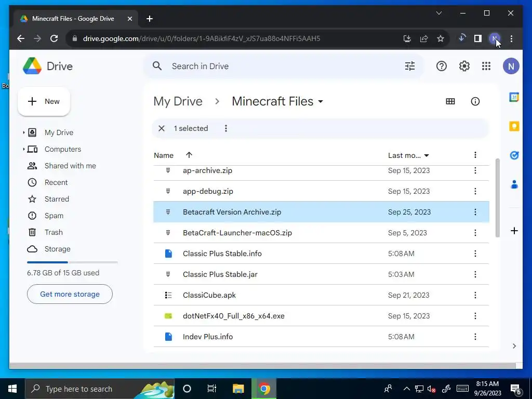Open more actions for app-debug.zip
Viewport: 532px width, 399px height.
[x=475, y=191]
